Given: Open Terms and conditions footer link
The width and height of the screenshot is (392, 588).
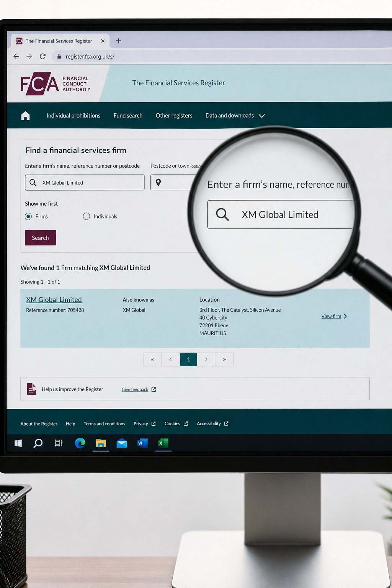Looking at the screenshot, I should tap(105, 424).
